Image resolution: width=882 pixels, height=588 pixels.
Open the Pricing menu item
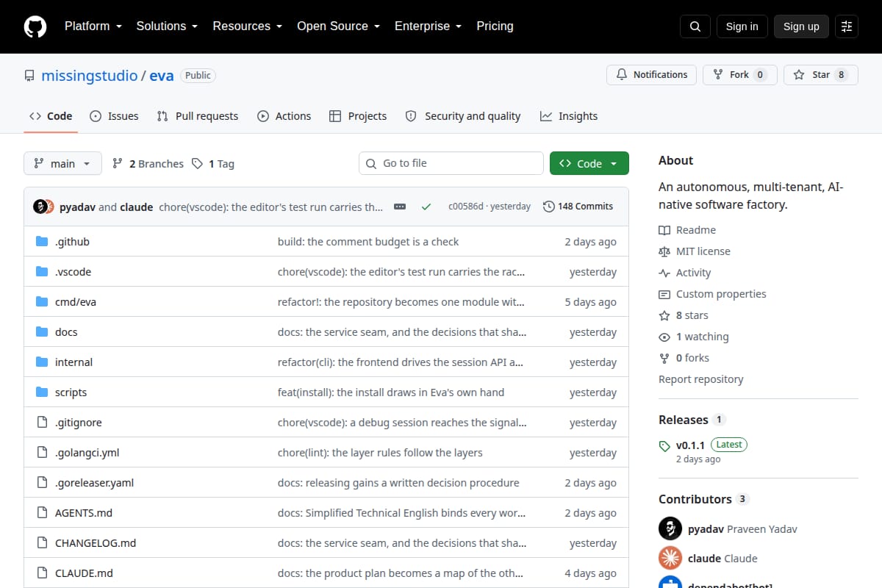coord(495,26)
